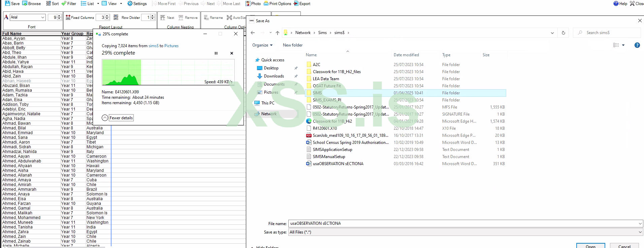Click the Save icon in the report toolbar

click(x=12, y=4)
